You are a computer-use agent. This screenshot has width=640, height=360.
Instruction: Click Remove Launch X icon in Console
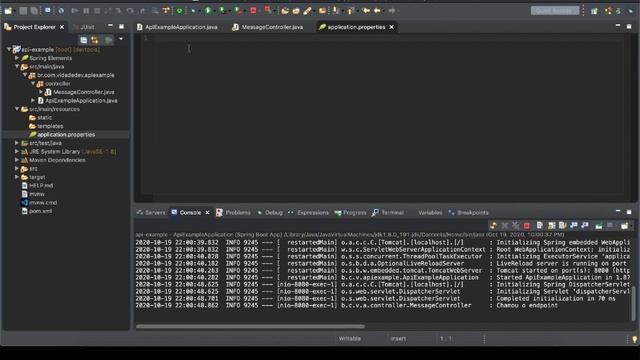(504, 225)
